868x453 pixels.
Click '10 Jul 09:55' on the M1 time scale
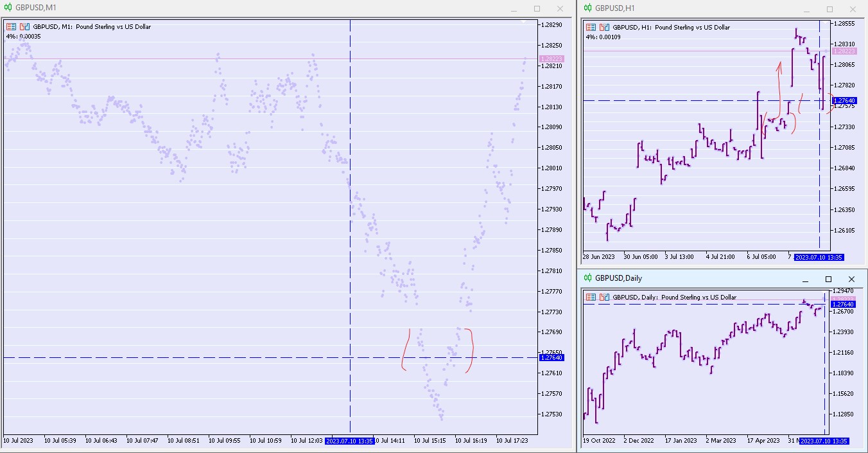point(225,441)
